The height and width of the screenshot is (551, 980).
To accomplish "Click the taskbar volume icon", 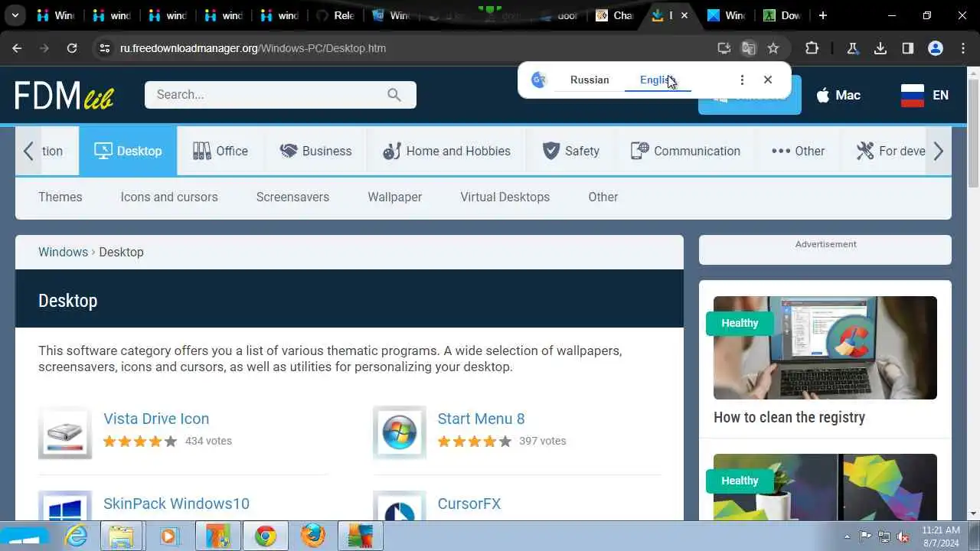I will tap(903, 536).
